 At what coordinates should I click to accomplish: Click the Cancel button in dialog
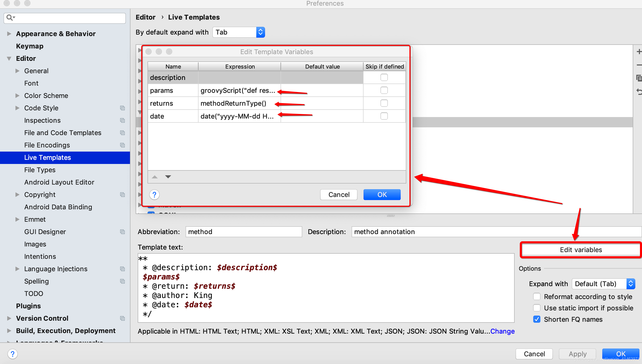coord(340,194)
